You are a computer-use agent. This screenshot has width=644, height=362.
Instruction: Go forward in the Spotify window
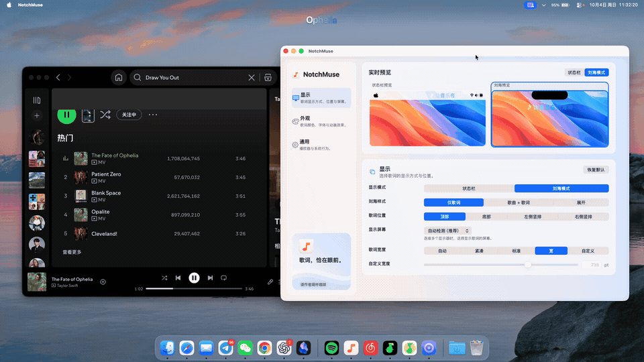69,77
